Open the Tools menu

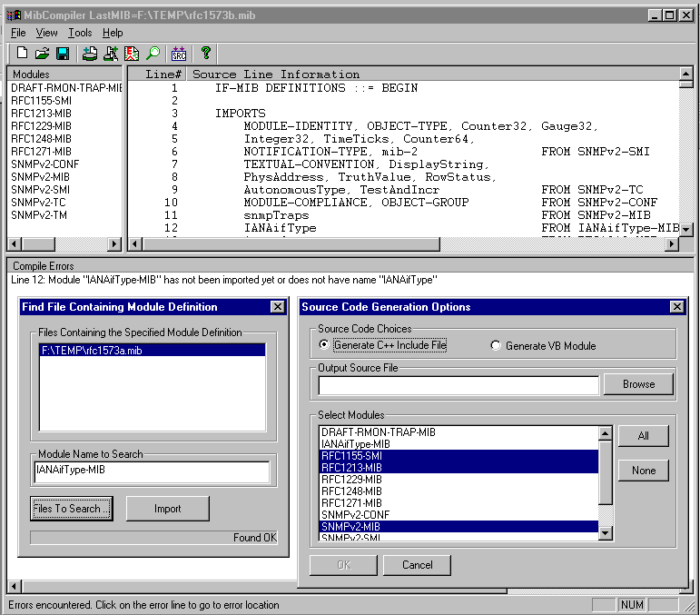80,33
